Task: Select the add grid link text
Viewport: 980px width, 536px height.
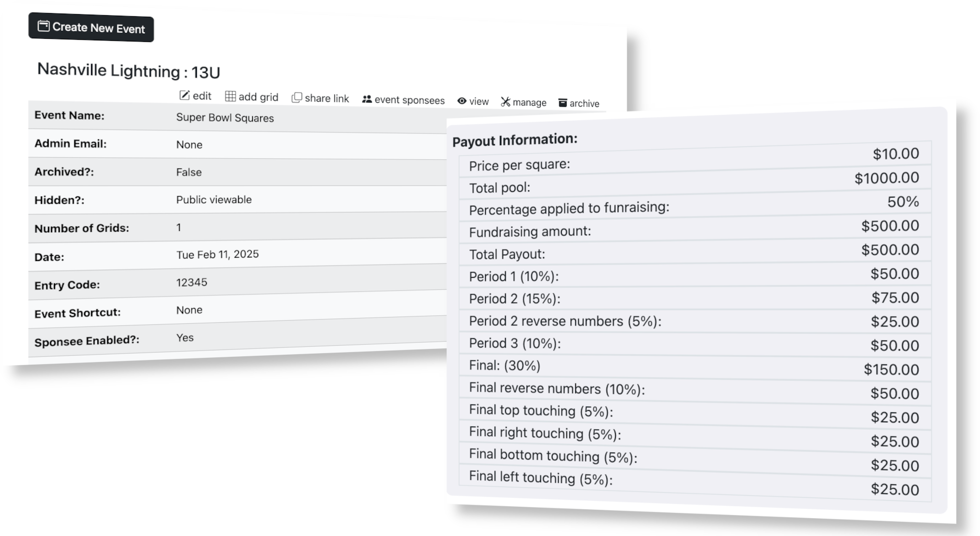Action: click(259, 97)
